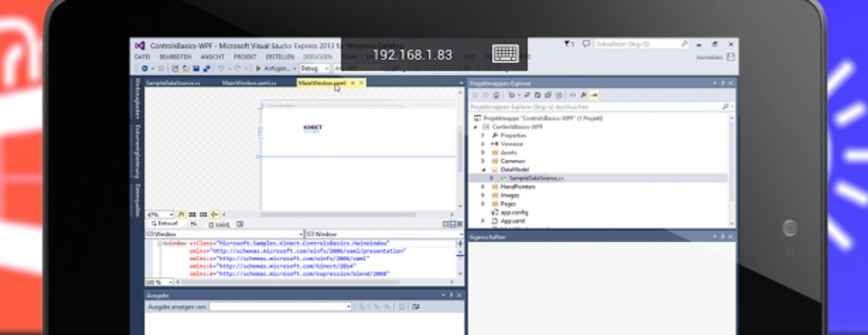
Task: Collapse pane icon at split bar right
Action: 459,225
